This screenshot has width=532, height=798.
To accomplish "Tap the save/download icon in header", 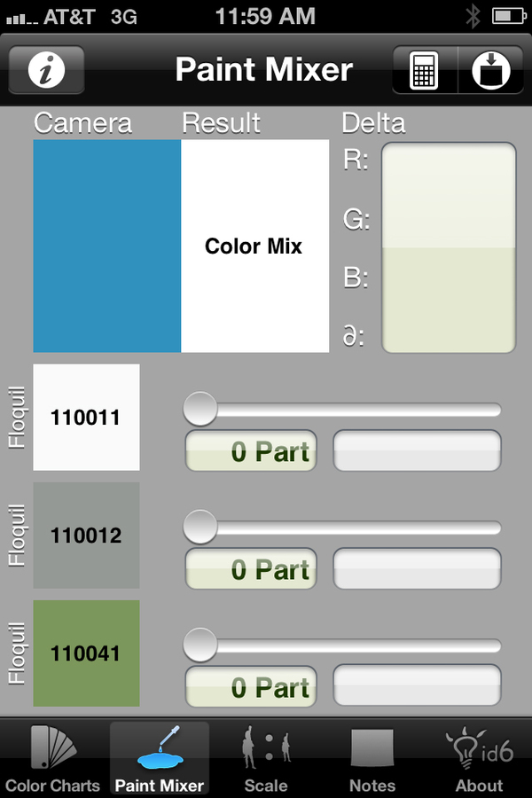I will [490, 70].
